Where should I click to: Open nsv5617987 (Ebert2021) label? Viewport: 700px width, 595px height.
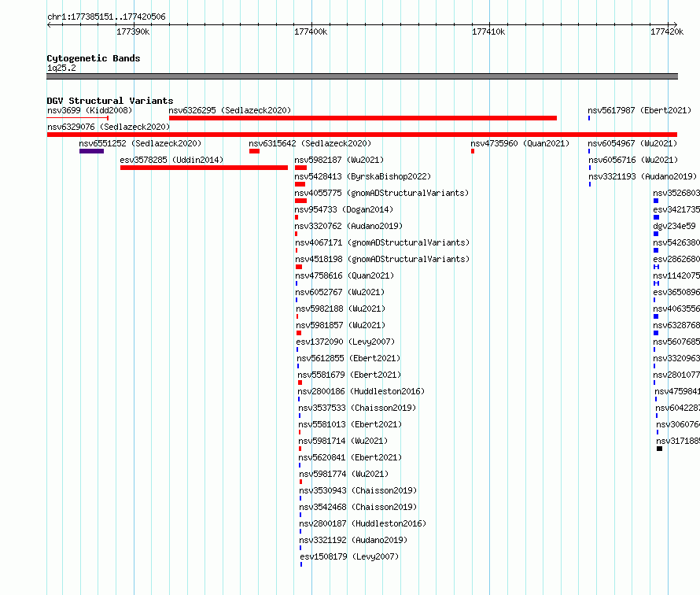click(639, 110)
